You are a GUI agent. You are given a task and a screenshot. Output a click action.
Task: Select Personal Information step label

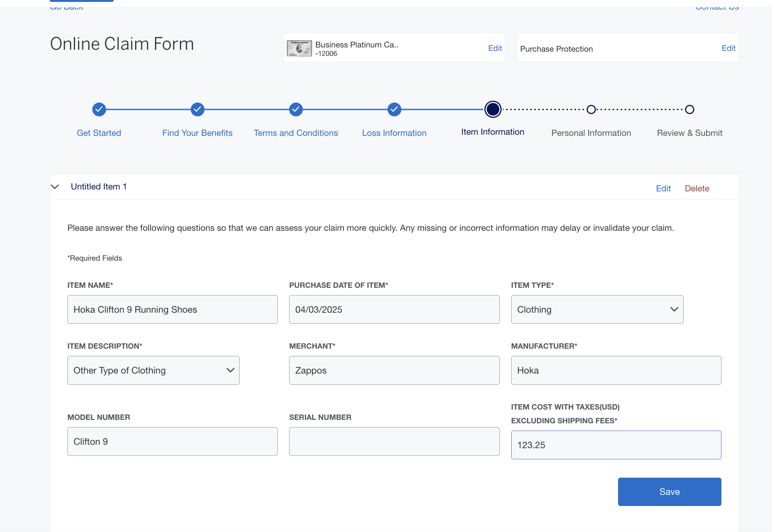(591, 133)
